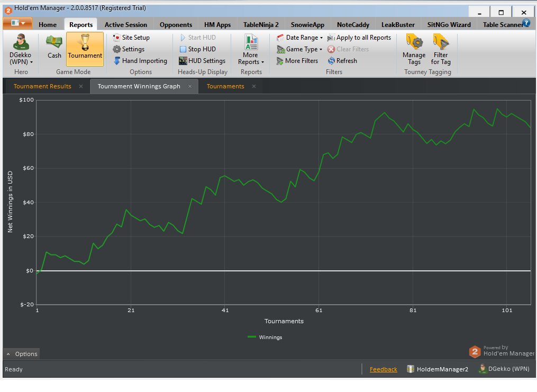Close the Tournaments report tab
This screenshot has height=392, width=537.
click(254, 86)
